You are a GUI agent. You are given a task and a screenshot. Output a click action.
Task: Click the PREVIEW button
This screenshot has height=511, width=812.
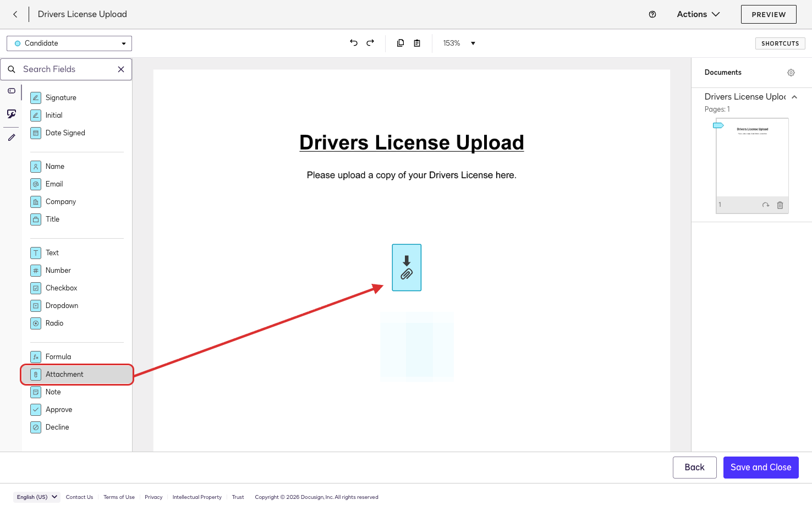click(769, 14)
